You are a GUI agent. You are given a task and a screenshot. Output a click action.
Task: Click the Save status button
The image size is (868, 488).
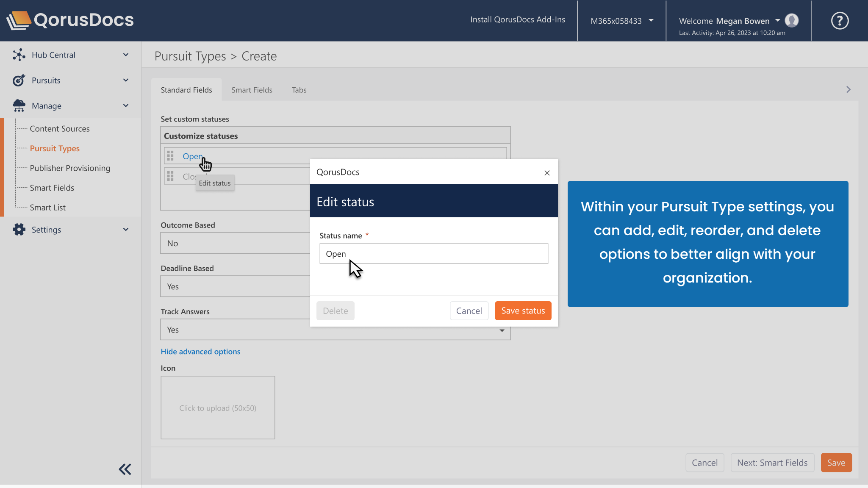(523, 311)
